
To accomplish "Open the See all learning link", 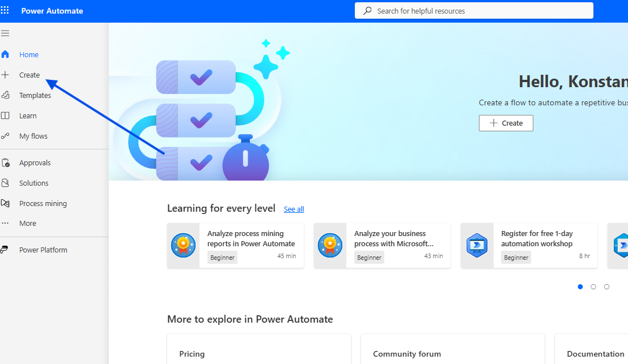I will pyautogui.click(x=294, y=209).
